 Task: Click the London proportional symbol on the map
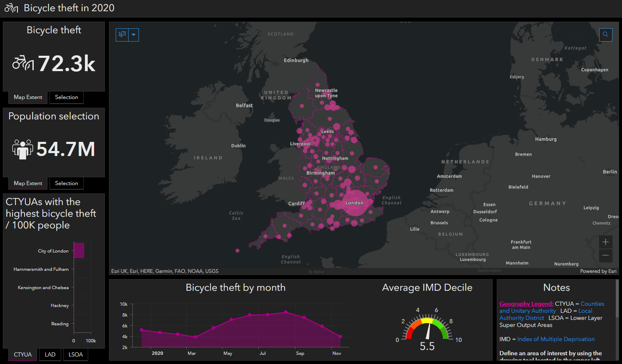[354, 203]
